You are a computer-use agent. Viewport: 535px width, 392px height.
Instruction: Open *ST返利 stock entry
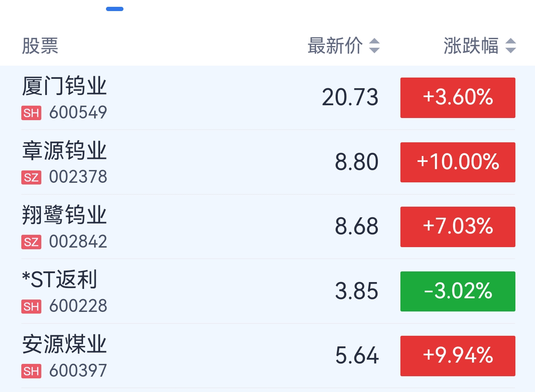coord(60,280)
